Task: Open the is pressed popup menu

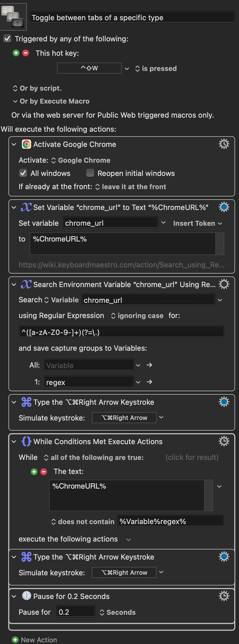Action: pos(156,69)
